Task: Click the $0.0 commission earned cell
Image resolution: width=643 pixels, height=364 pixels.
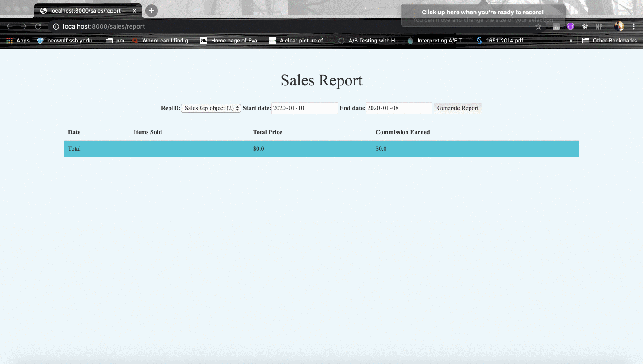Action: click(381, 149)
